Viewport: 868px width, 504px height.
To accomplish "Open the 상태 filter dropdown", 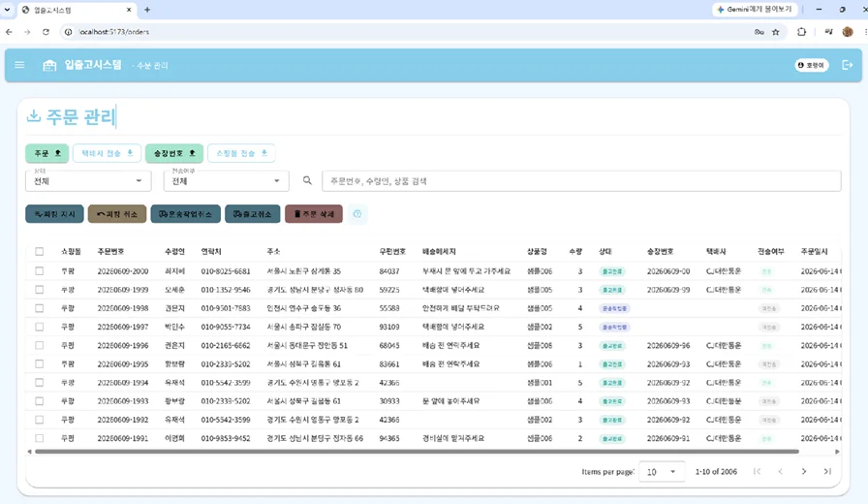I will [88, 180].
